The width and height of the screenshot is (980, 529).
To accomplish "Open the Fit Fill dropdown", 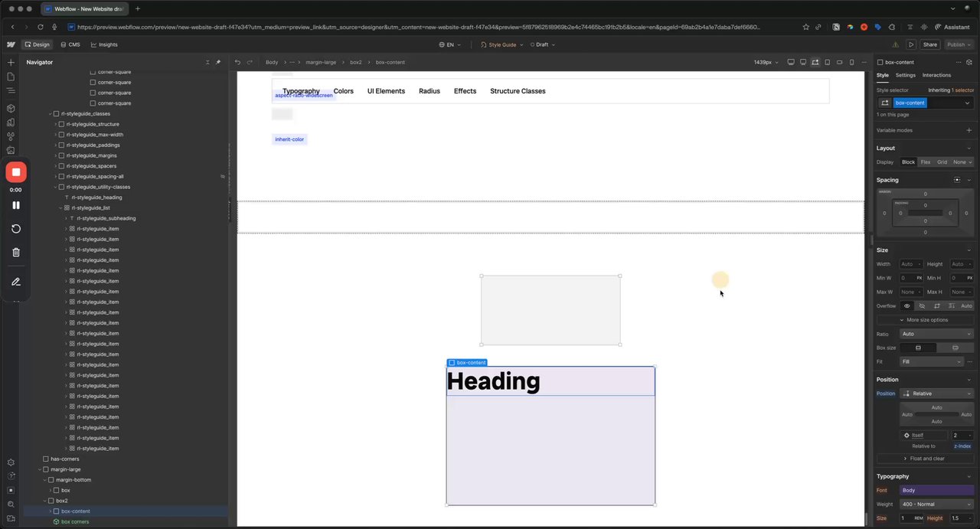I will point(932,361).
